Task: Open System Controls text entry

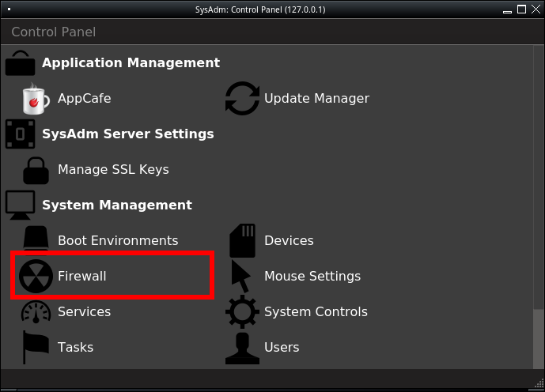Action: [316, 312]
